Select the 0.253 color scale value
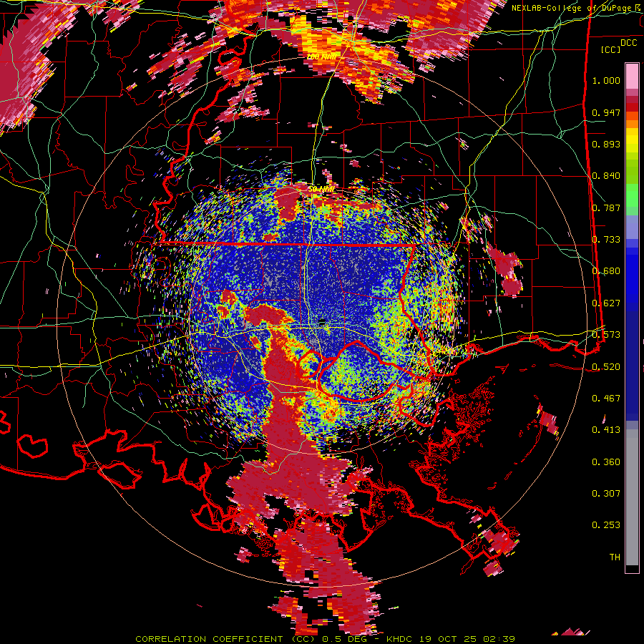Viewport: 644px width, 644px height. click(x=606, y=525)
